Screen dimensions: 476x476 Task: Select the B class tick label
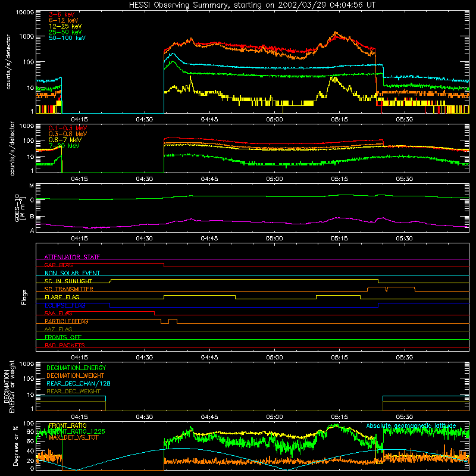tap(32, 217)
